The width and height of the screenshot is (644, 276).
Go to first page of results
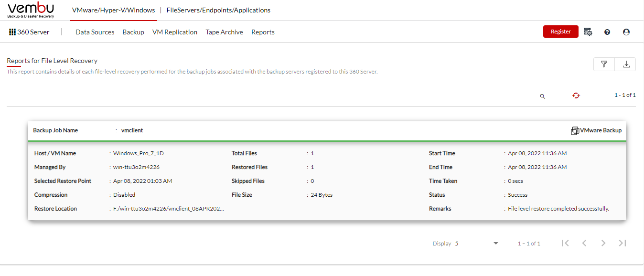click(565, 243)
